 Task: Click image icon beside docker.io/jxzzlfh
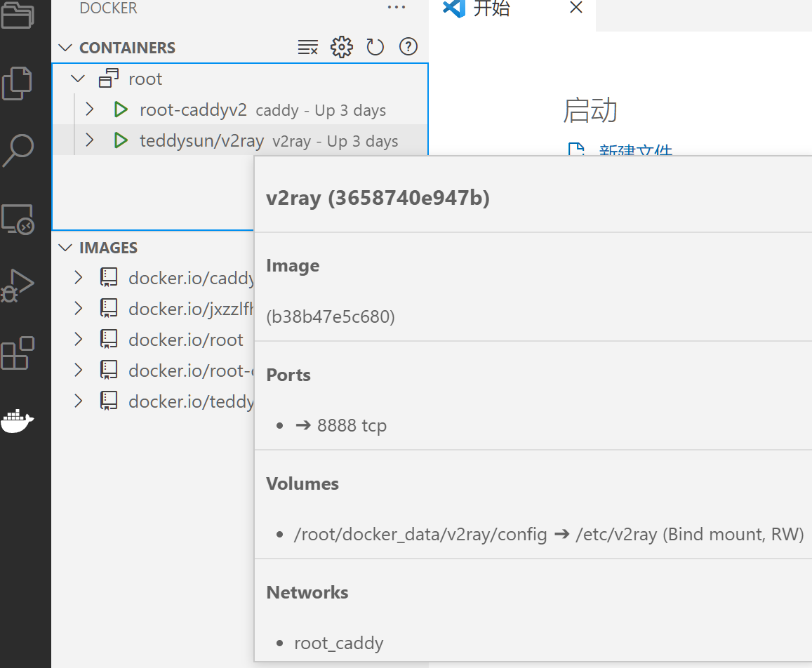point(108,308)
